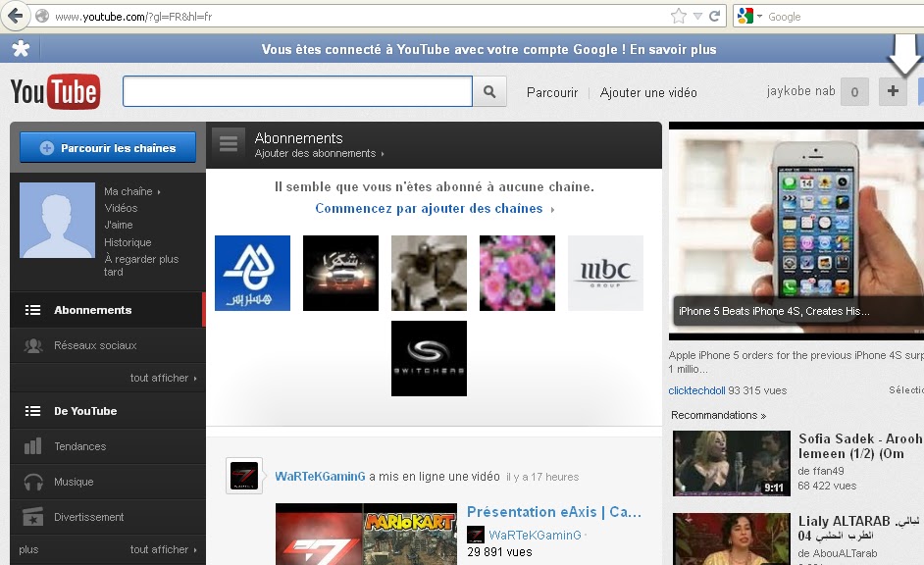Open J'aime in profile menu

pyautogui.click(x=119, y=225)
